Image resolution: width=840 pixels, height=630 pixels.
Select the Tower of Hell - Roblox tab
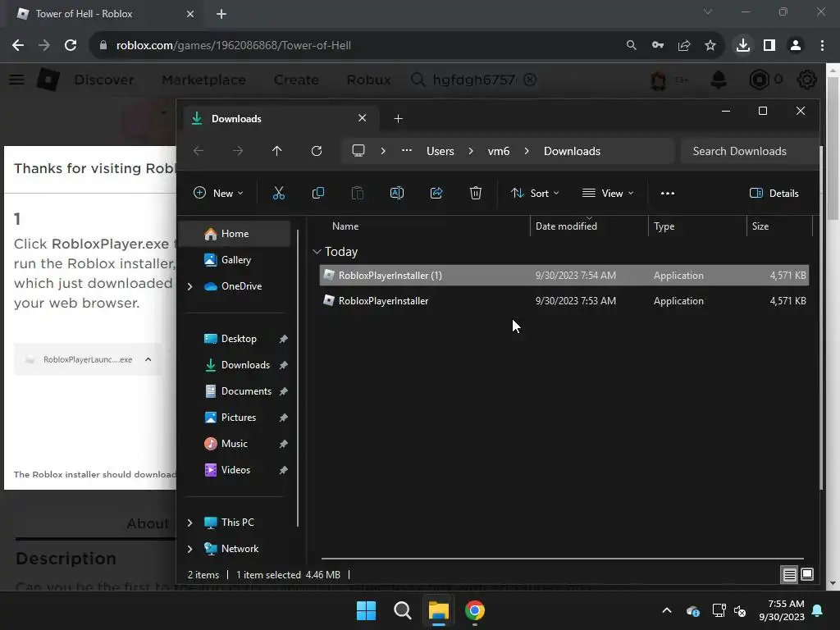[106, 14]
